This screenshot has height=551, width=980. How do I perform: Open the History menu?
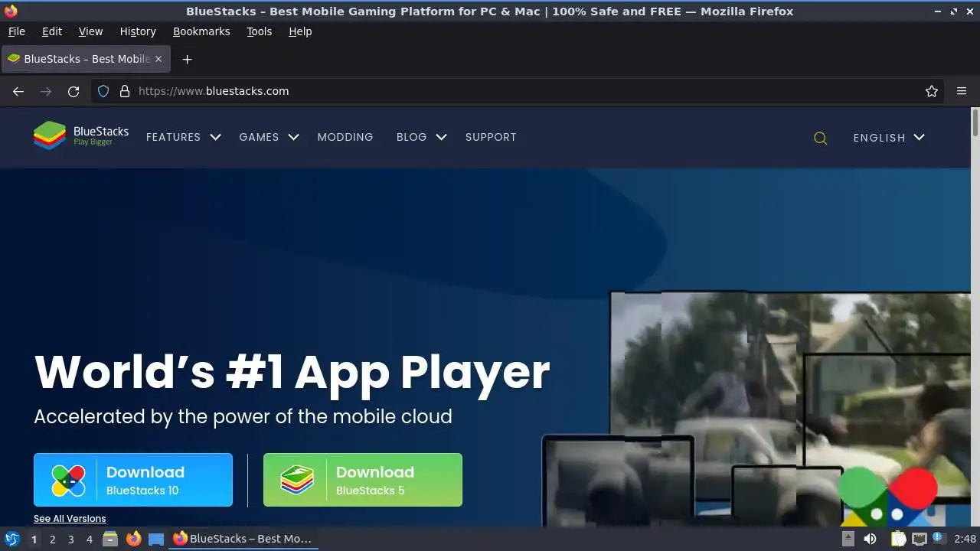pos(138,31)
